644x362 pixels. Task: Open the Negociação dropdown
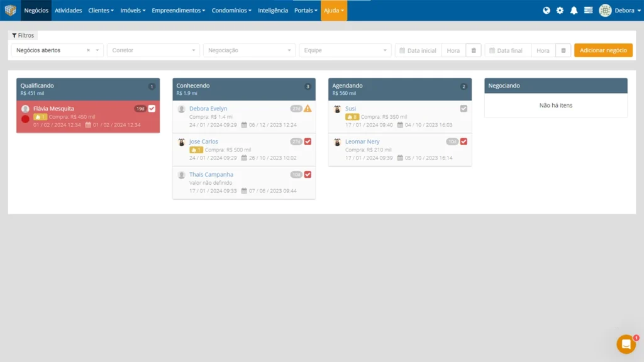coord(249,50)
